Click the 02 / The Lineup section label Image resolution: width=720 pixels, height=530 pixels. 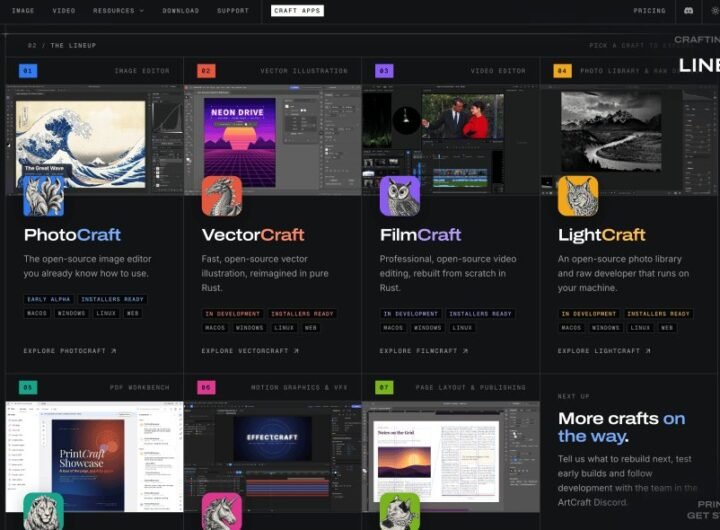pyautogui.click(x=62, y=45)
